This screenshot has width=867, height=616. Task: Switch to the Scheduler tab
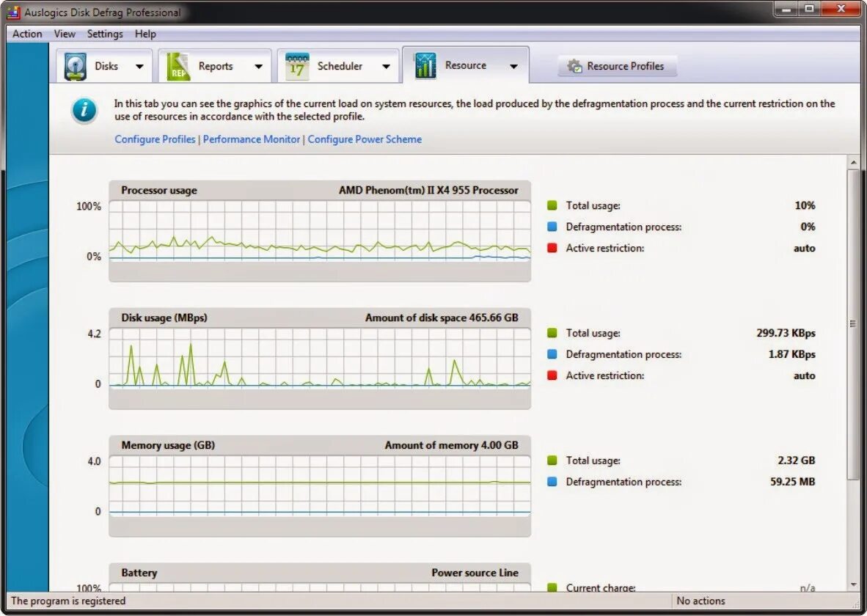click(338, 66)
